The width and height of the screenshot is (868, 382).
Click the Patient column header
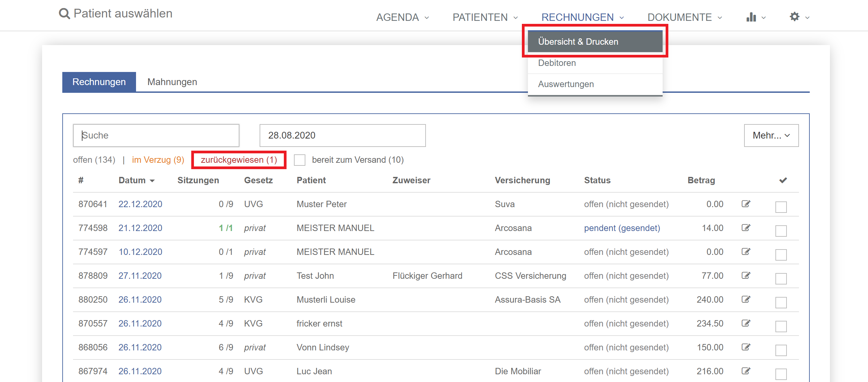[311, 180]
